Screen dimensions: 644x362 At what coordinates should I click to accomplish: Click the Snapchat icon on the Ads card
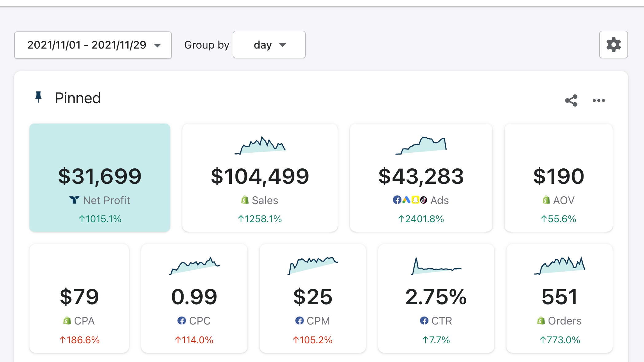click(415, 200)
